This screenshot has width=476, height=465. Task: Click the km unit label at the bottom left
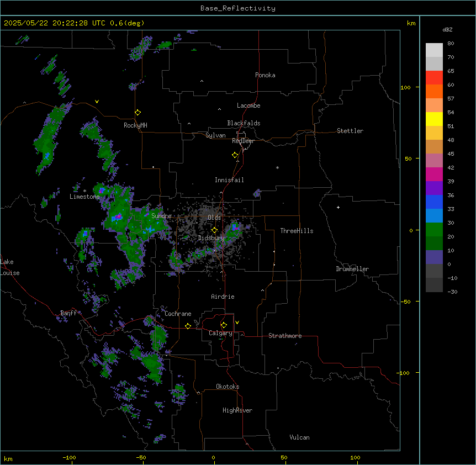click(8, 459)
